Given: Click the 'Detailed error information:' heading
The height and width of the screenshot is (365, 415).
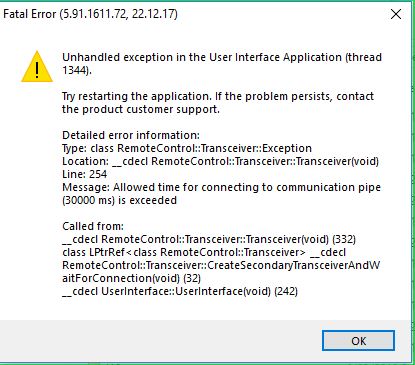Looking at the screenshot, I should pyautogui.click(x=131, y=135).
